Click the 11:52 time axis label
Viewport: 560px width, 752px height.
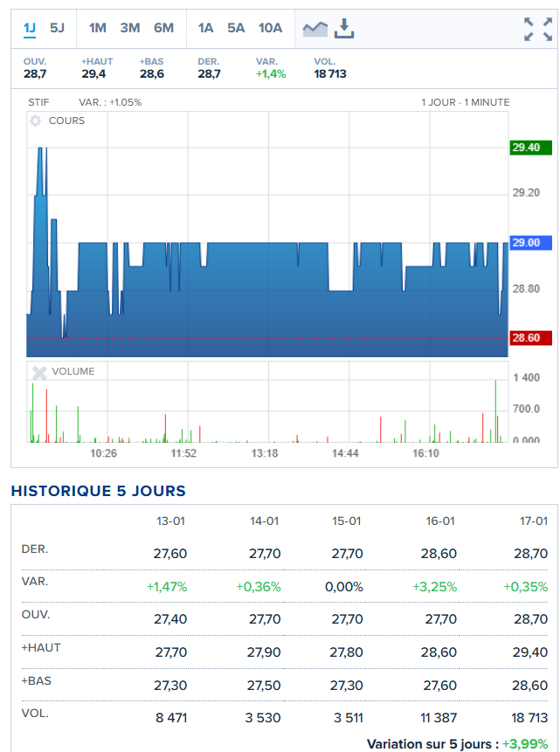(x=183, y=453)
